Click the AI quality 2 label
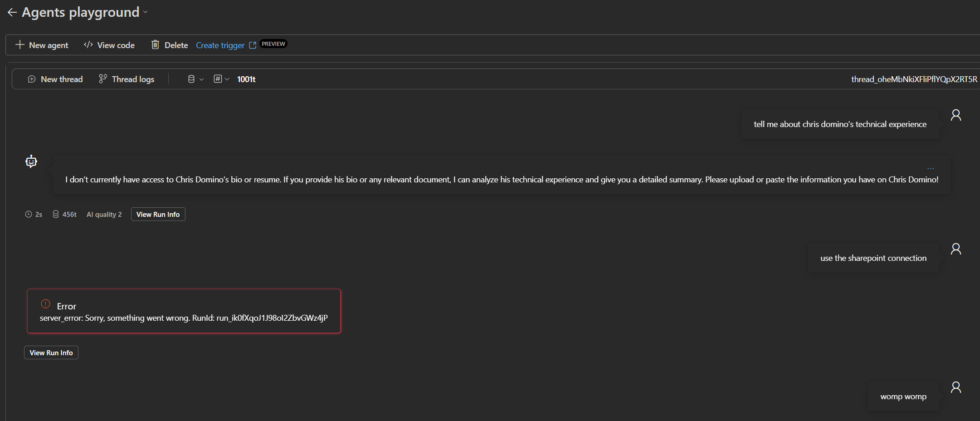The image size is (980, 421). point(104,215)
